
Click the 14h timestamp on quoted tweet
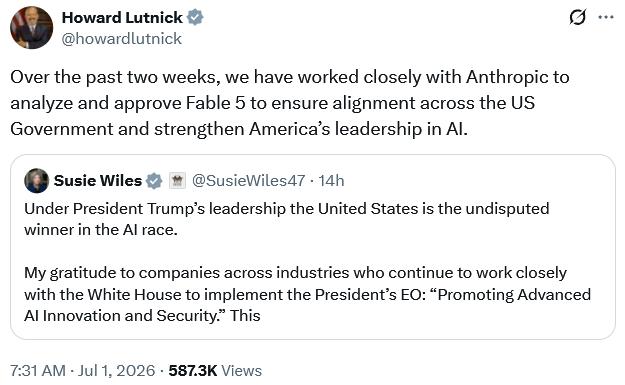click(331, 181)
